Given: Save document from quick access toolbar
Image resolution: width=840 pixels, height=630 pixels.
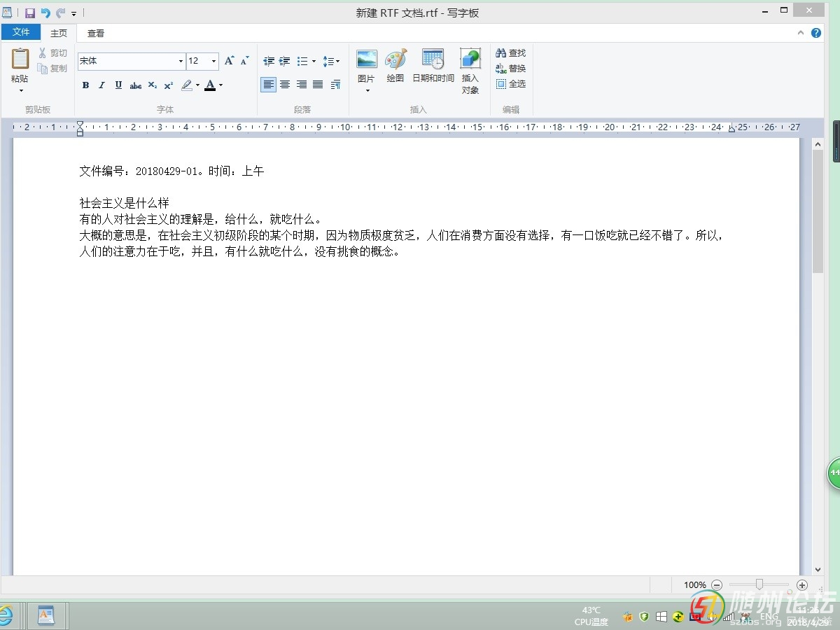Looking at the screenshot, I should pyautogui.click(x=29, y=13).
